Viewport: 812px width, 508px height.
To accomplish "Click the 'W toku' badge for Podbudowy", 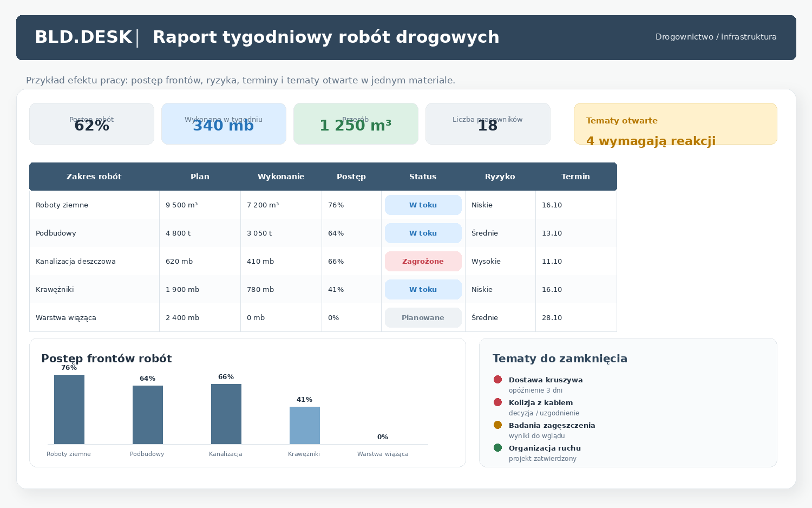I will coord(423,233).
